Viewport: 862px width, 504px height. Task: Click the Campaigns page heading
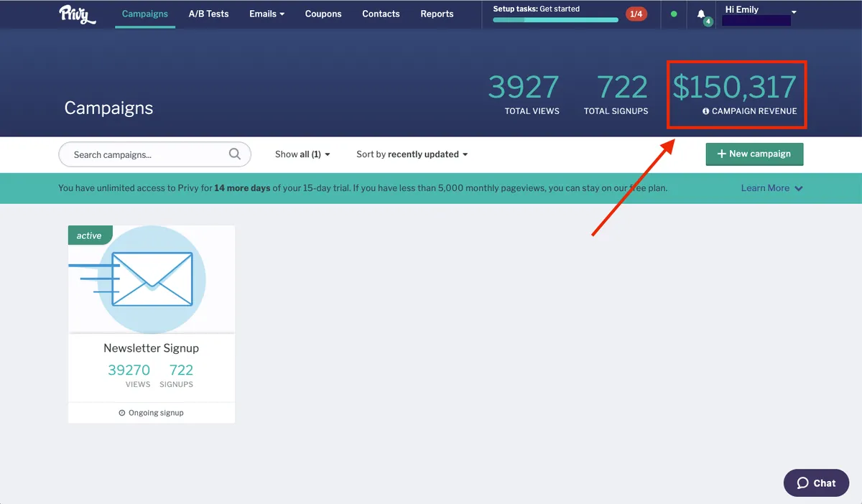(108, 108)
